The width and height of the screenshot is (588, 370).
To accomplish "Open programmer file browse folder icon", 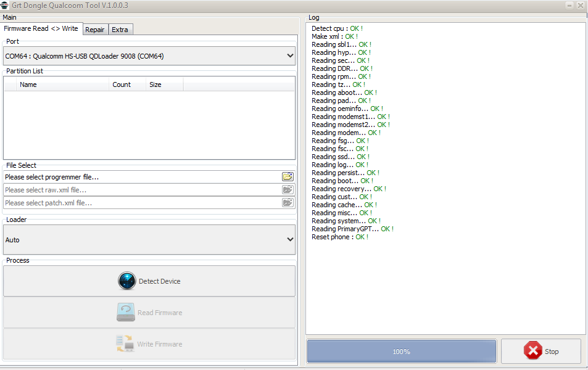I will coord(288,176).
